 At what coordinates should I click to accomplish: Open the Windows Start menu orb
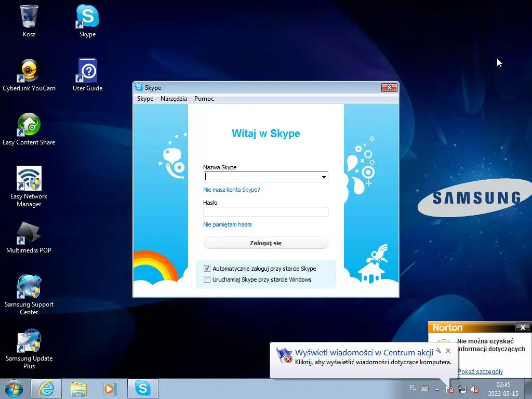(x=14, y=389)
